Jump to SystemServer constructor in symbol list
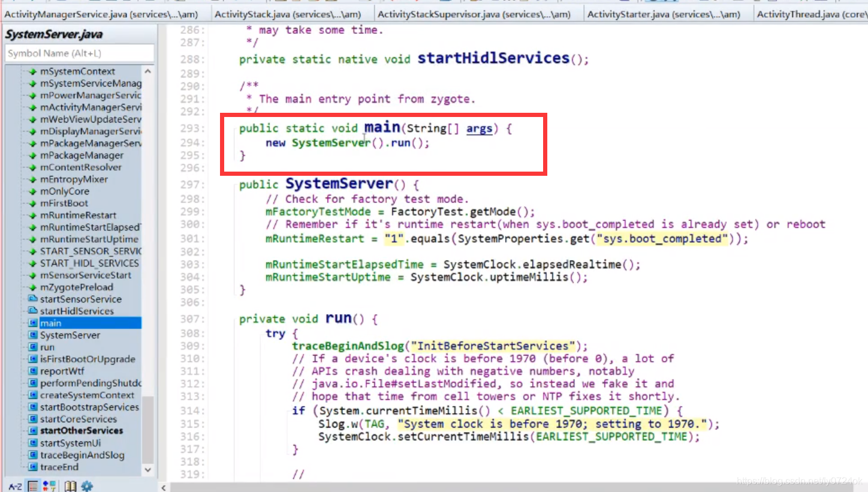This screenshot has height=492, width=868. click(70, 335)
